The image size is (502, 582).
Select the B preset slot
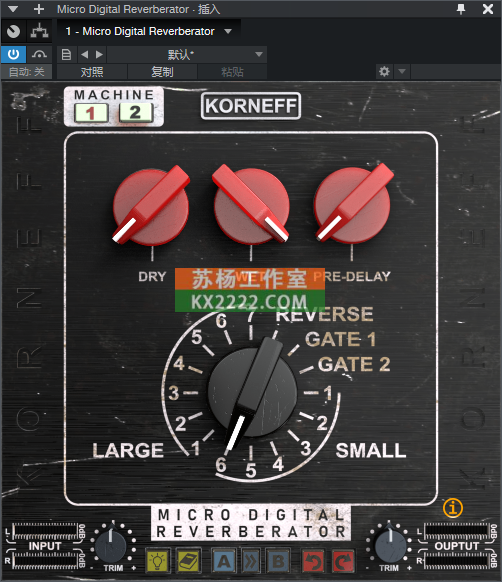[x=278, y=561]
